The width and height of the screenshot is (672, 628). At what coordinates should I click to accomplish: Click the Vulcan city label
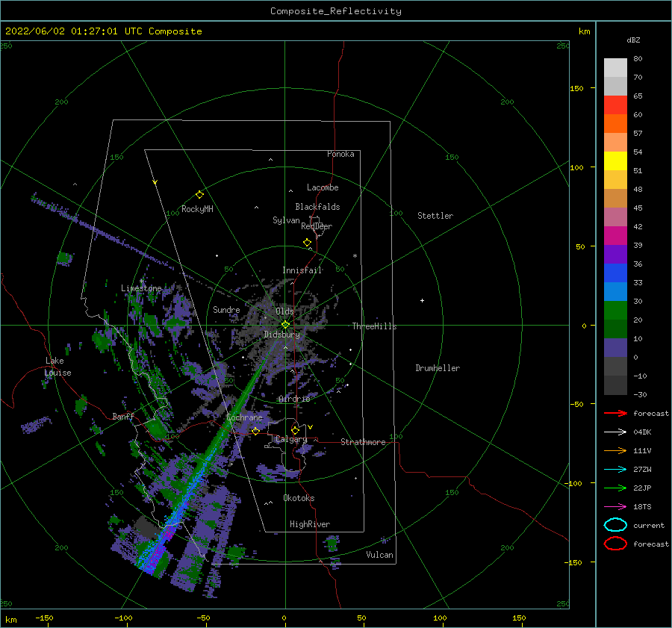(x=379, y=555)
